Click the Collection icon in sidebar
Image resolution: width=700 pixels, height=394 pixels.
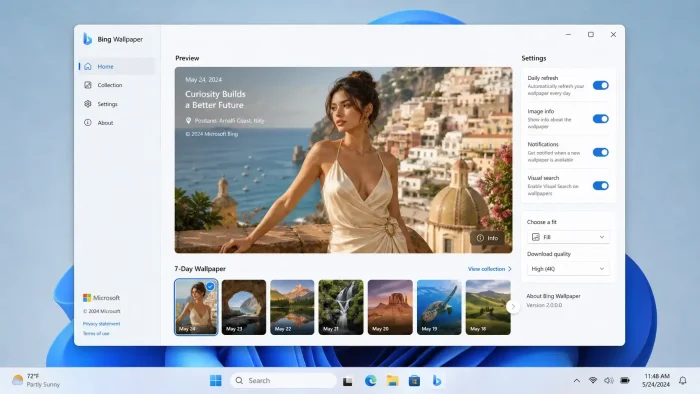point(88,85)
